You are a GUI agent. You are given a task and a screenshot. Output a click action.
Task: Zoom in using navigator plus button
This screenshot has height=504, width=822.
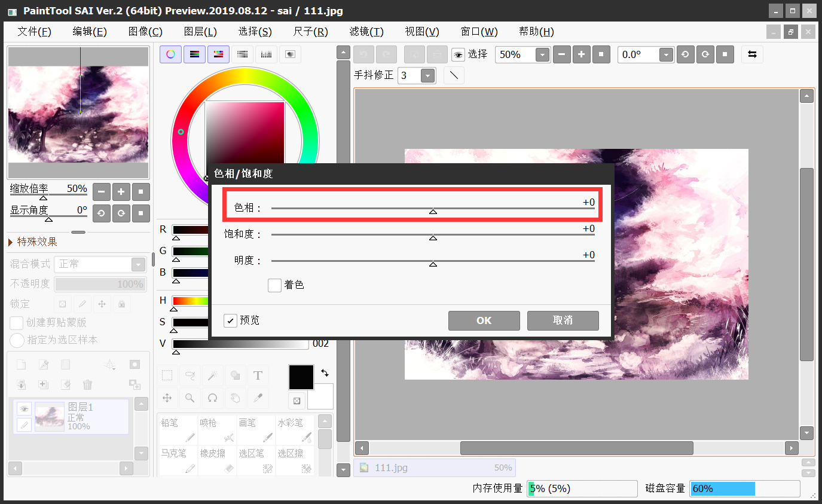click(121, 192)
